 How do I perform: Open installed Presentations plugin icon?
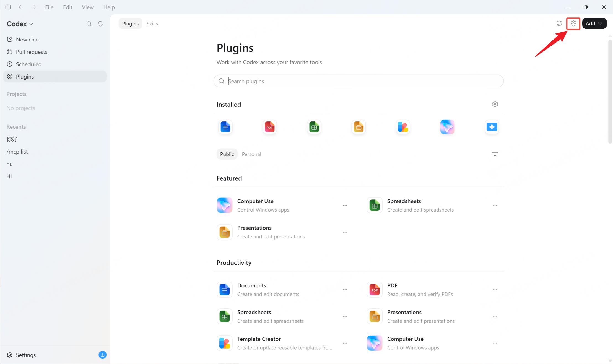359,127
